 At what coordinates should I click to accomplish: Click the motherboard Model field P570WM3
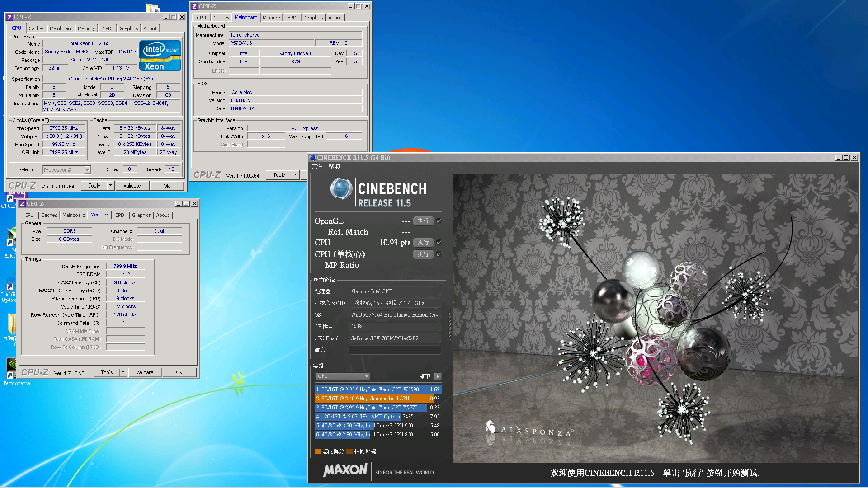[271, 43]
